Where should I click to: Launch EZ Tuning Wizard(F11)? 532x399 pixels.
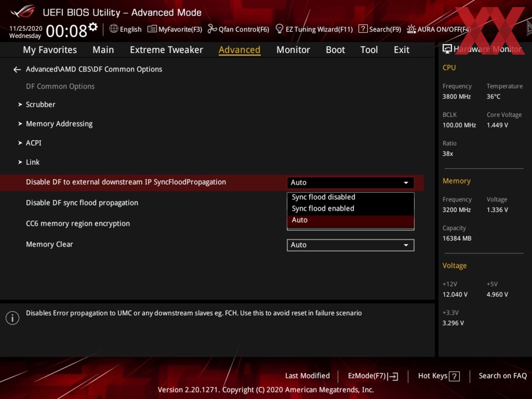[x=314, y=29]
